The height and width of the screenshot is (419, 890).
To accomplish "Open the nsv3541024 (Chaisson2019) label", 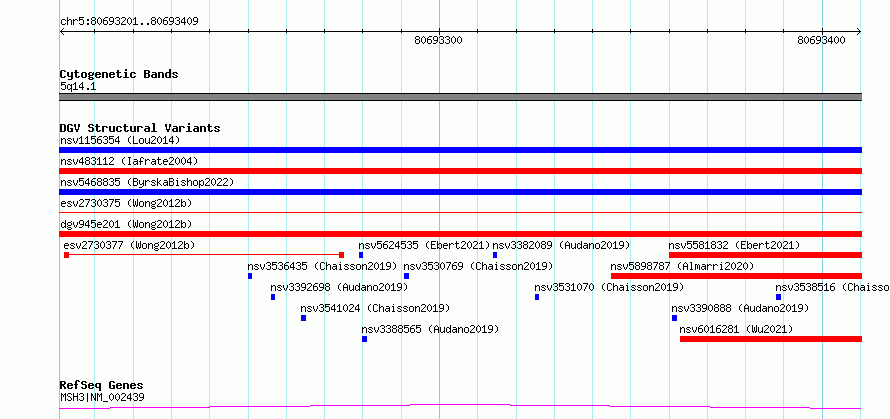I will [375, 308].
